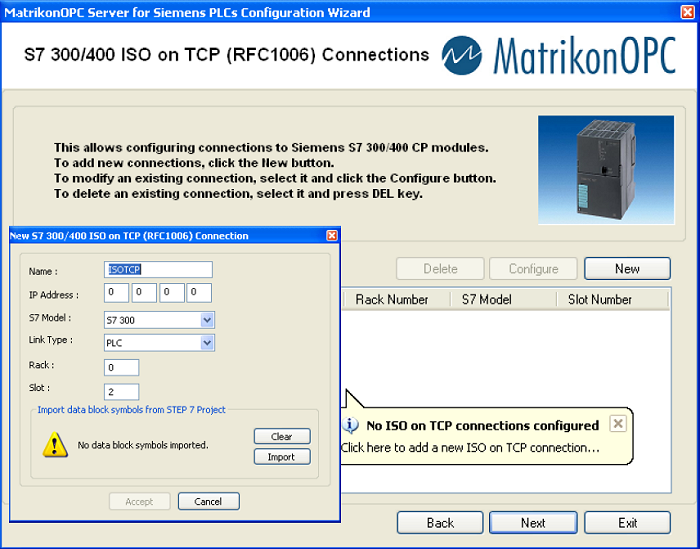Click the 'Link Type :' label in the dialog
700x549 pixels.
click(51, 340)
